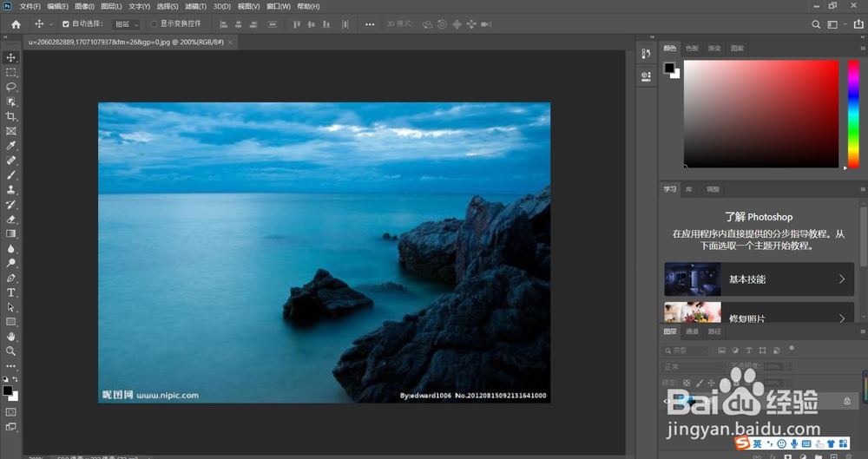The height and width of the screenshot is (459, 868).
Task: Select the Horizontal Type tool
Action: [x=11, y=292]
